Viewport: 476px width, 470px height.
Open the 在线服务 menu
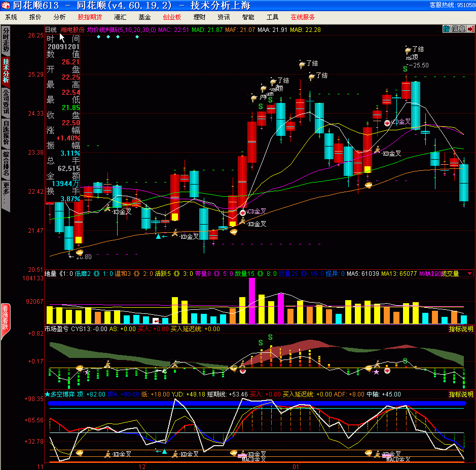click(303, 17)
